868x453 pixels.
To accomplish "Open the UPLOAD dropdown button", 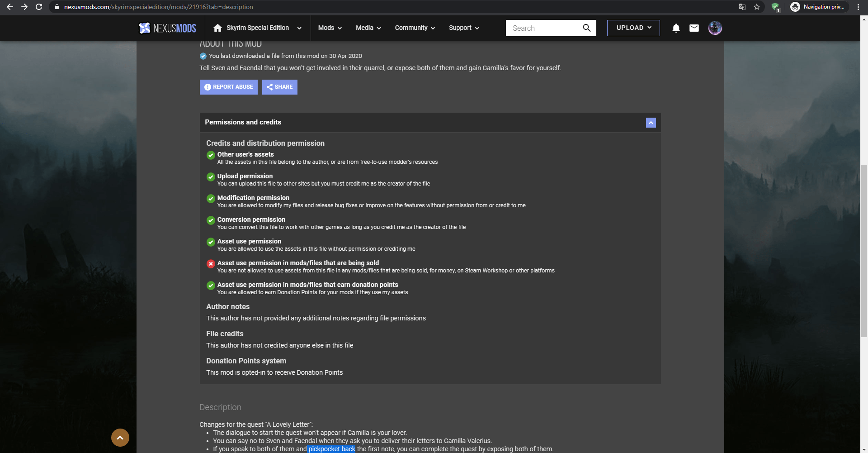I will pos(633,28).
